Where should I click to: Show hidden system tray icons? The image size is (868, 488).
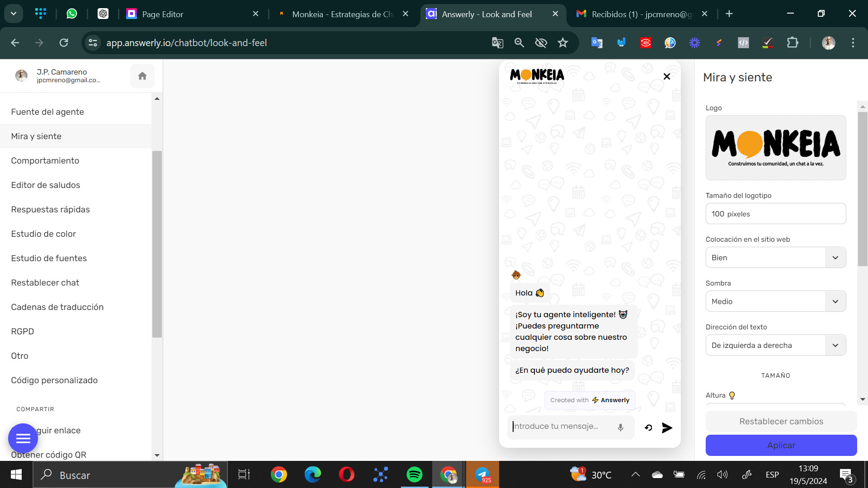(x=635, y=474)
